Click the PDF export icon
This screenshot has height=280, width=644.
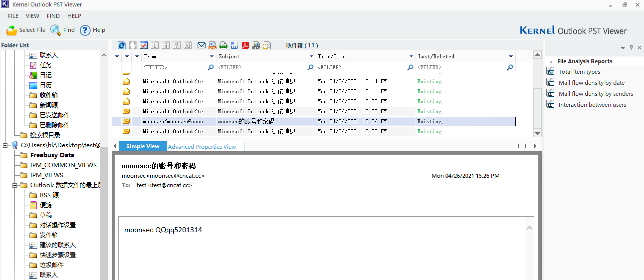pyautogui.click(x=245, y=45)
